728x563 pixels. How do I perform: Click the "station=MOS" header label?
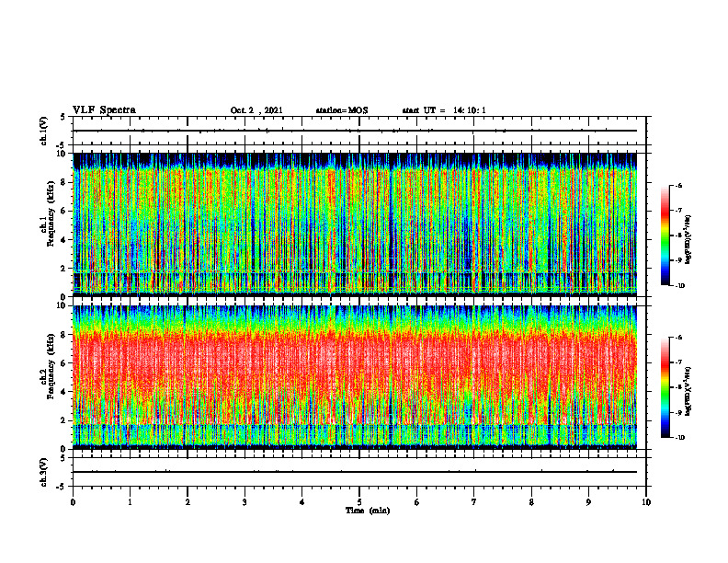coord(342,110)
